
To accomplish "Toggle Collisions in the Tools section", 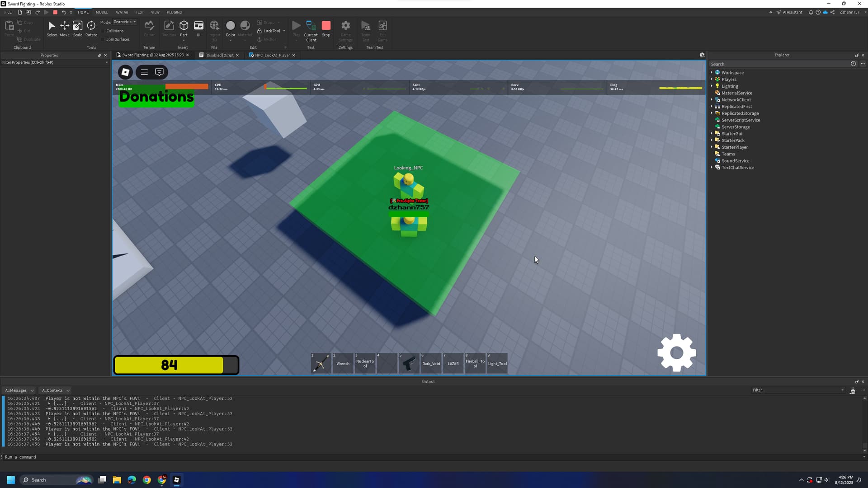I will click(114, 31).
